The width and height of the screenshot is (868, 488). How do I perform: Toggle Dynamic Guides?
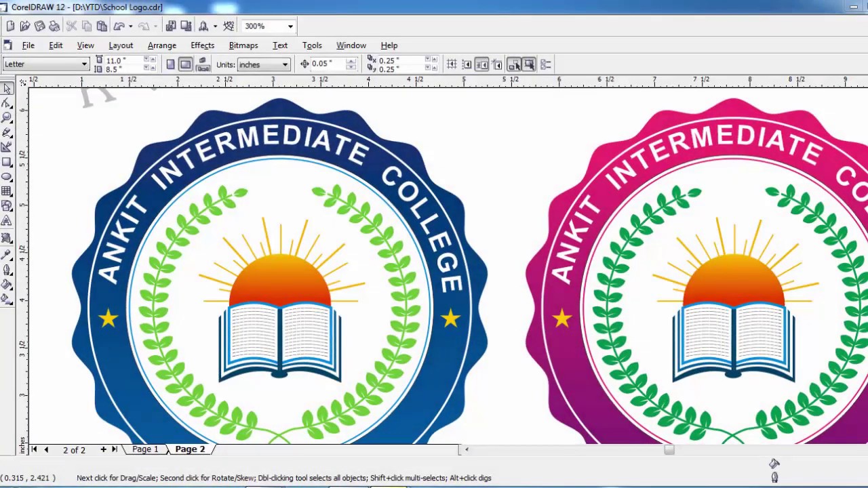(497, 64)
